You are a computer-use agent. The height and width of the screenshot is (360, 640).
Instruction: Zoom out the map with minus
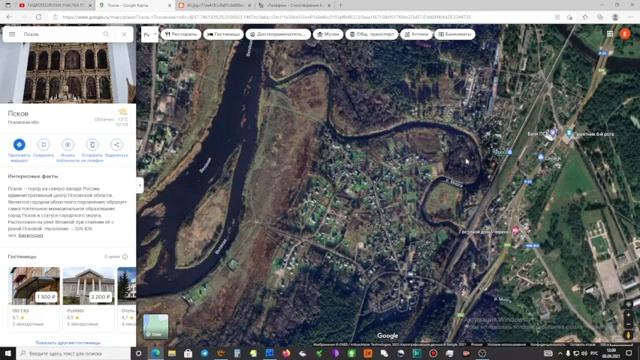pyautogui.click(x=629, y=325)
